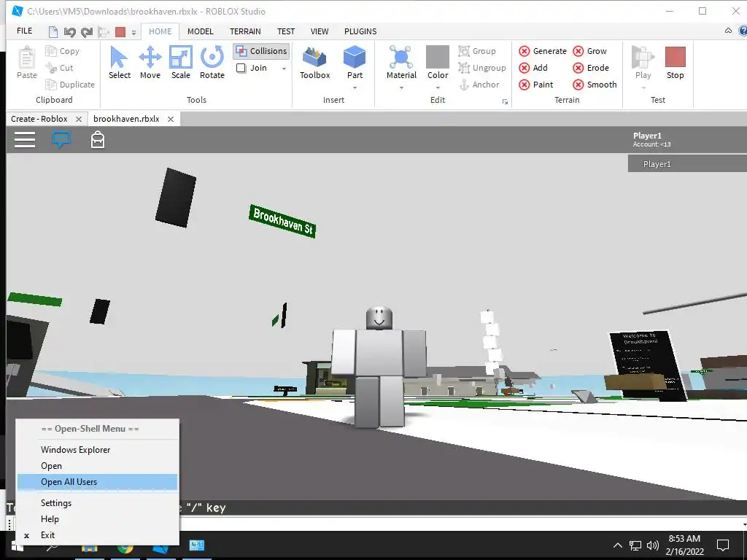
Task: Switch to the TERRAIN ribbon tab
Action: [x=245, y=31]
